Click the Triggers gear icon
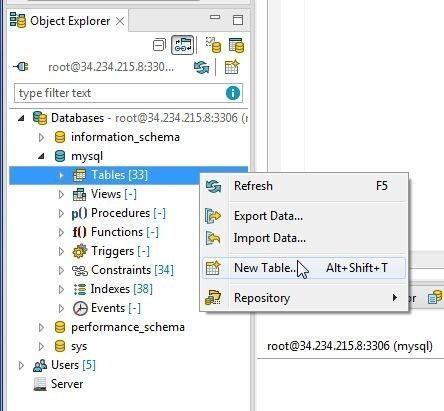 (79, 251)
